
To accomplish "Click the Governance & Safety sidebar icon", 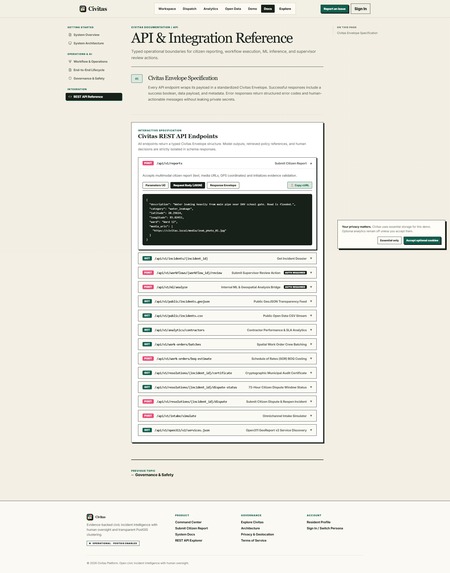I will (70, 78).
